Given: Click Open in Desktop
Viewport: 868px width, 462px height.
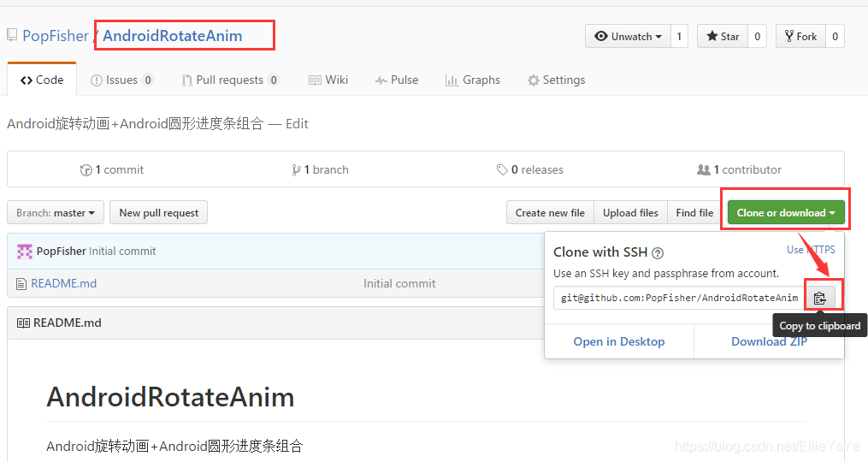Looking at the screenshot, I should 619,341.
